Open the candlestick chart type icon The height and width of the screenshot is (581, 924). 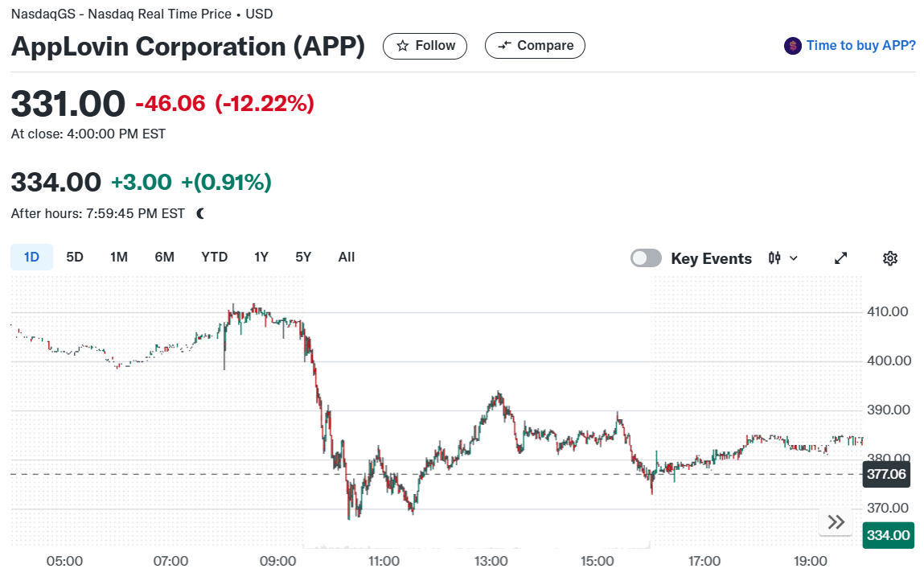coord(774,258)
